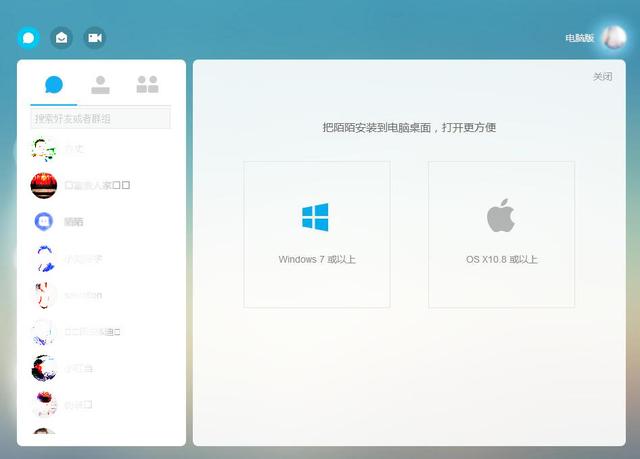
Task: Open chat with red lantern avatar contact
Action: [100, 186]
